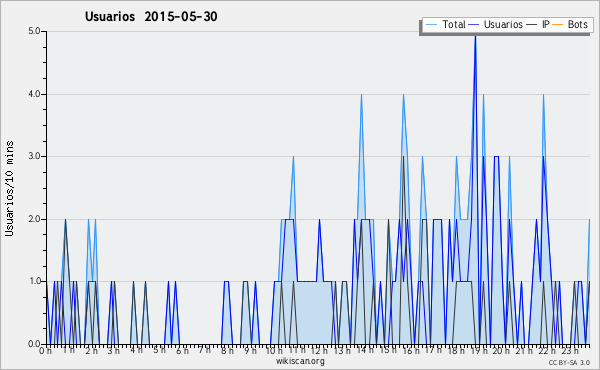Click the '4 h' x-axis label
This screenshot has height=370, width=600.
click(137, 350)
